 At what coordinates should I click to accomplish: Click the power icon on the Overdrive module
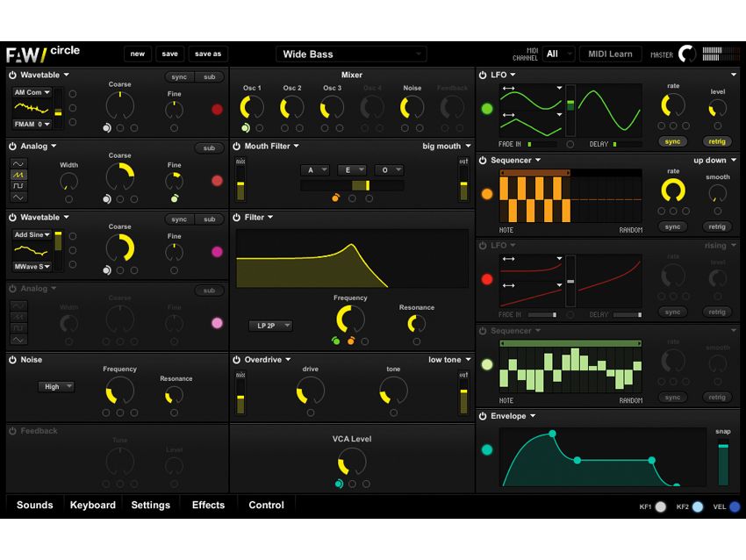(237, 360)
